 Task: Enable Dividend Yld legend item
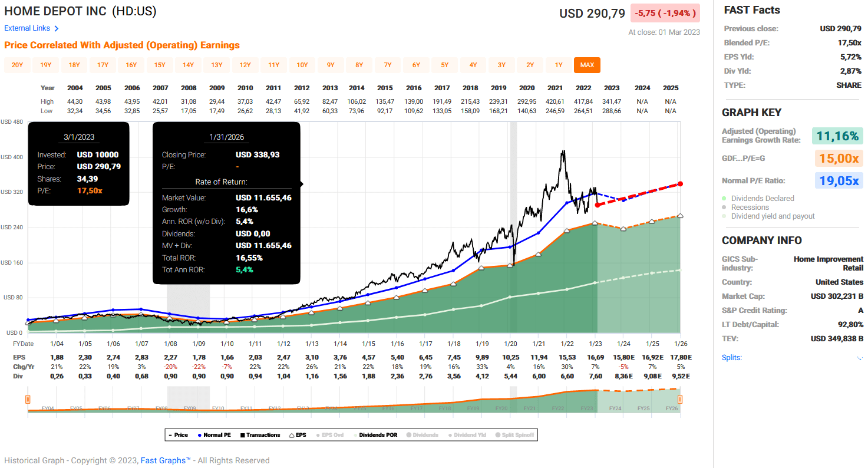coord(467,435)
